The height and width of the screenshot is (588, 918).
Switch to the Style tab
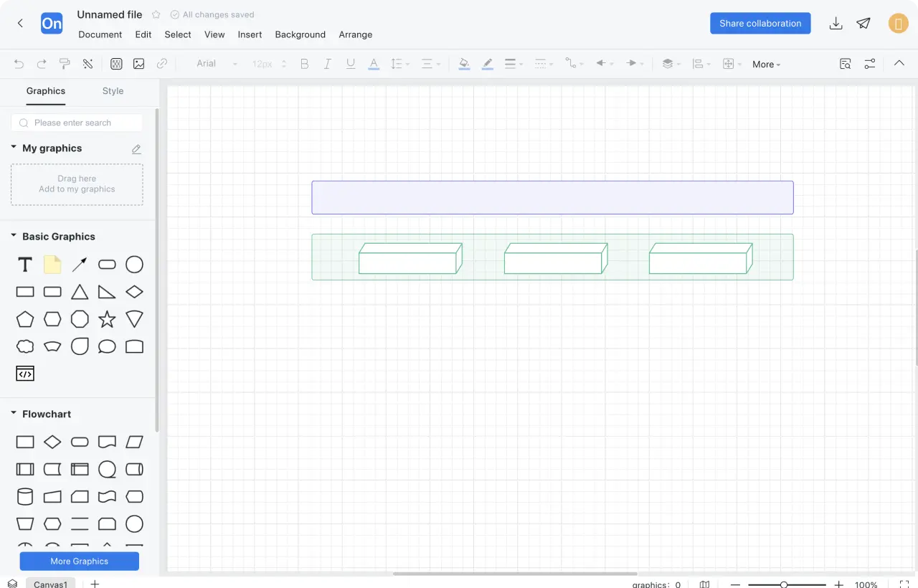pos(113,91)
